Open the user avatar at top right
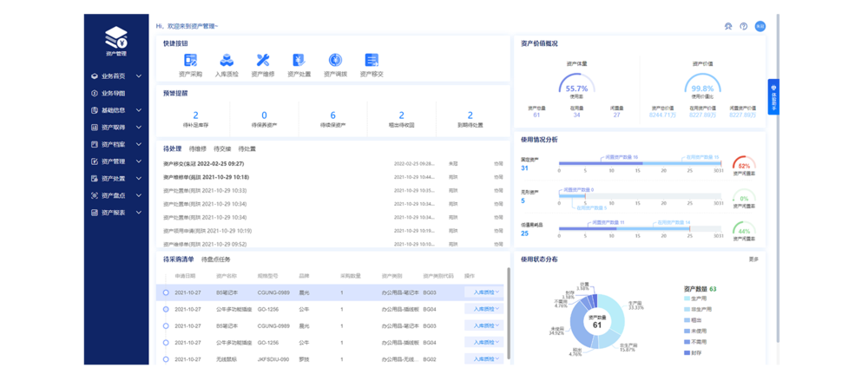The width and height of the screenshot is (868, 381). point(760,26)
